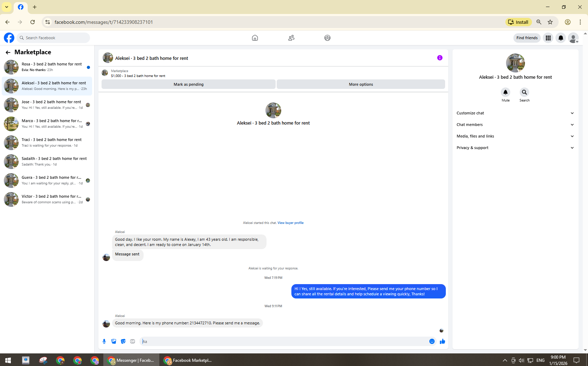Switch to Messenger | Facebook taskbar window
This screenshot has width=588, height=366.
click(x=131, y=360)
